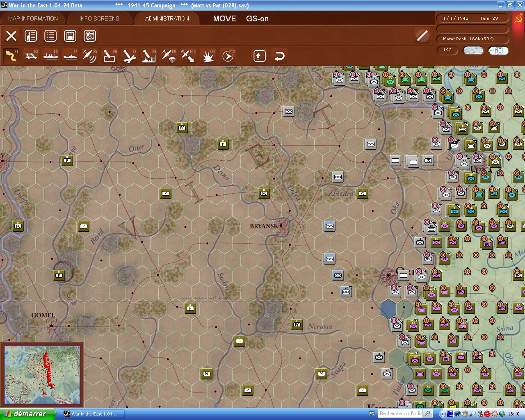Click the brick-pattern grid icon
The height and width of the screenshot is (420, 525).
point(90,36)
